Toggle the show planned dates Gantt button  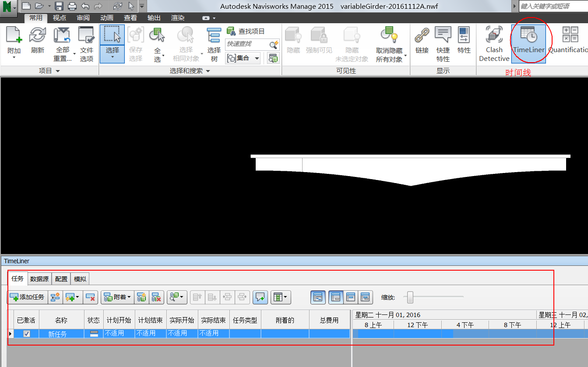(x=336, y=297)
